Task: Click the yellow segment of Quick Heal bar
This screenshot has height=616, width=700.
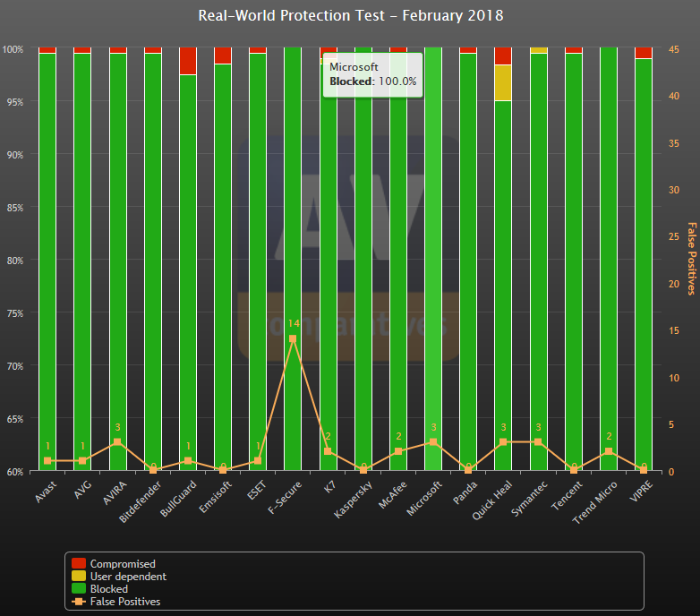Action: click(503, 82)
